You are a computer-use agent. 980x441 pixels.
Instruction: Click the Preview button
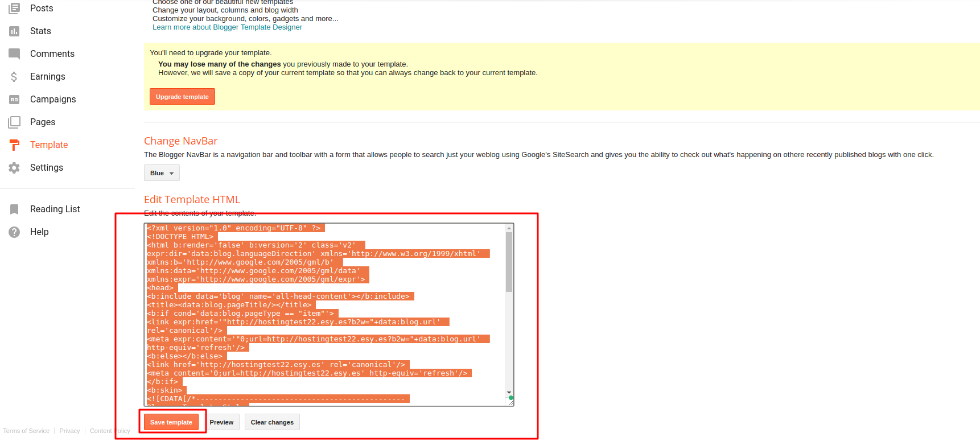(221, 422)
